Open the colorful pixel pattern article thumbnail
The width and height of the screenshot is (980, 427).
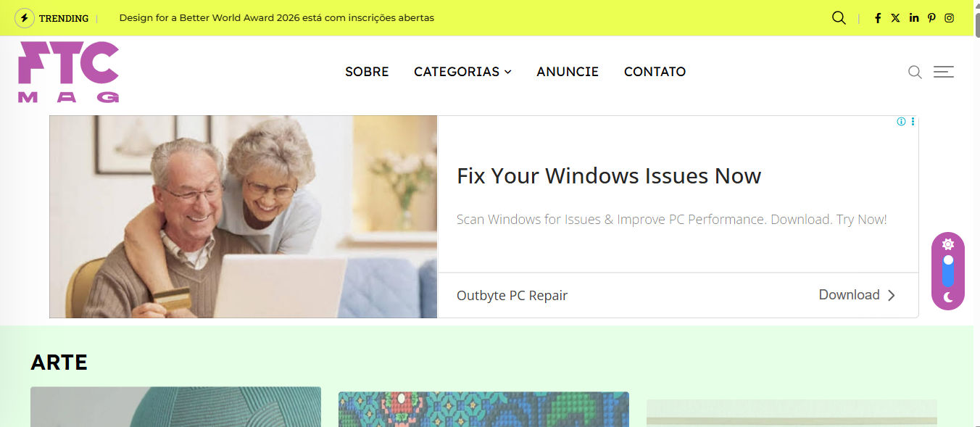click(483, 410)
